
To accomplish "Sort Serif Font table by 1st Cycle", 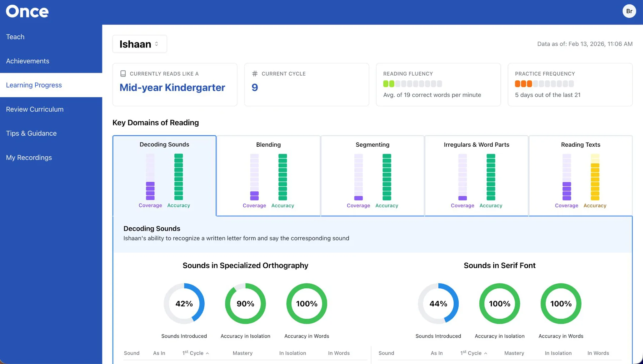I will (x=474, y=353).
